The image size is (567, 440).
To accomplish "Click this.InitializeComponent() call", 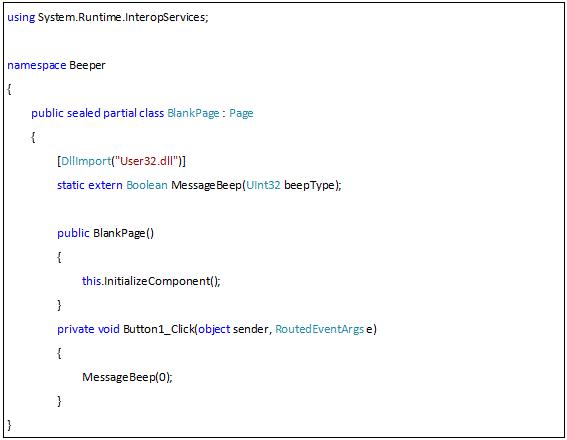I will pyautogui.click(x=151, y=281).
